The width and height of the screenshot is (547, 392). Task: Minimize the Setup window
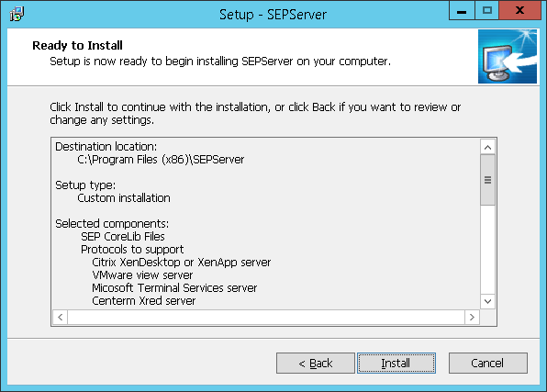tap(462, 11)
